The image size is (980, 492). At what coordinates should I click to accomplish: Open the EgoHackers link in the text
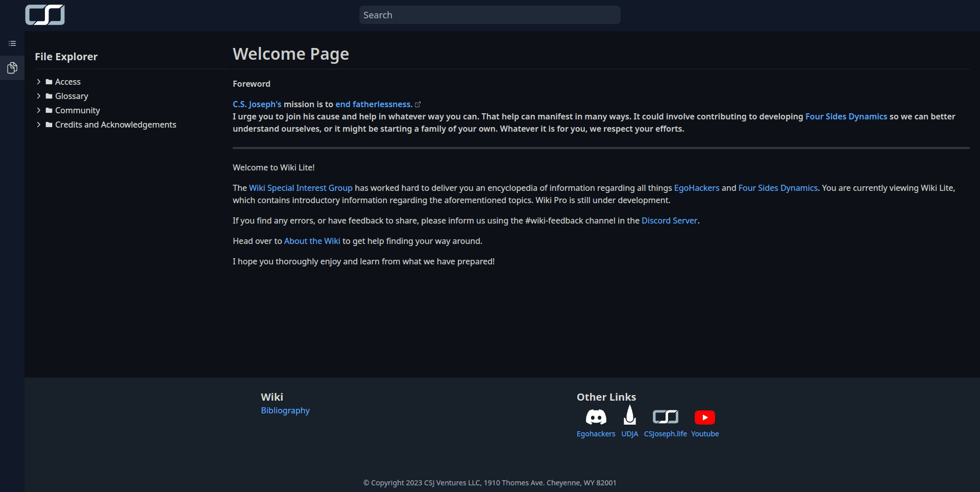[696, 188]
